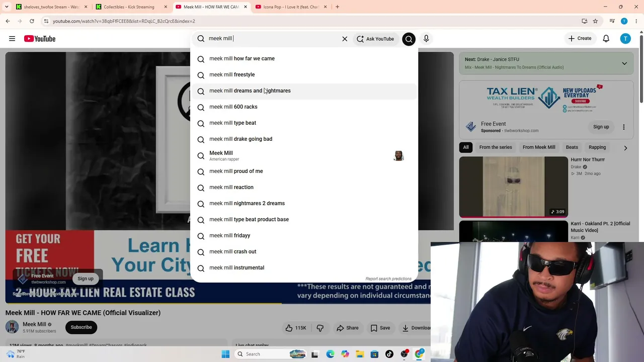Pick 'meek mill drake going bad' suggestion

click(304, 139)
